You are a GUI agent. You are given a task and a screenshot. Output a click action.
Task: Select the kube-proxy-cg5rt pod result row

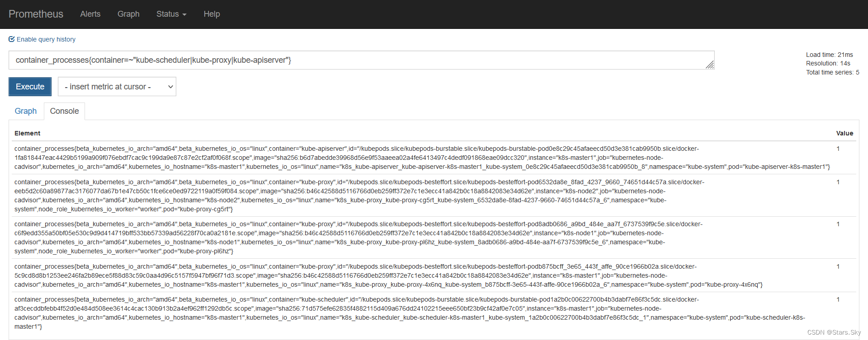[434, 196]
